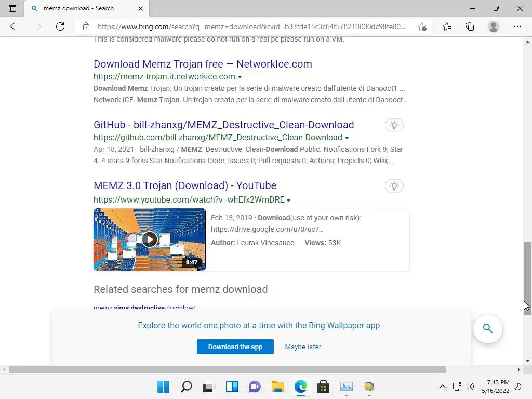Go back using the browser back arrow
Image resolution: width=532 pixels, height=399 pixels.
tap(14, 26)
